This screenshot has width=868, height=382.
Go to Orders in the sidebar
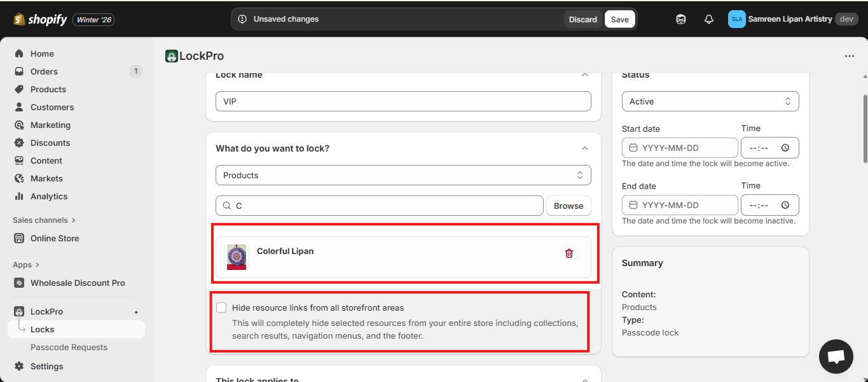tap(44, 71)
